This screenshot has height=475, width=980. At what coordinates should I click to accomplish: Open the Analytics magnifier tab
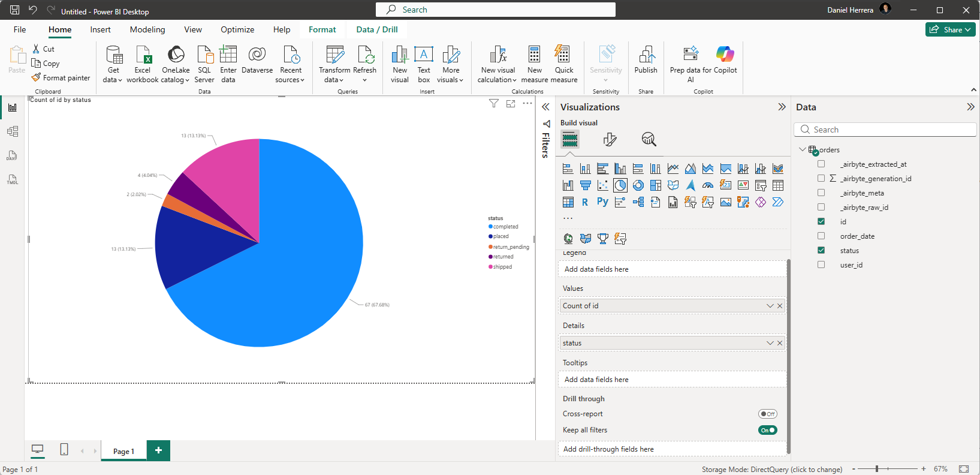[649, 139]
